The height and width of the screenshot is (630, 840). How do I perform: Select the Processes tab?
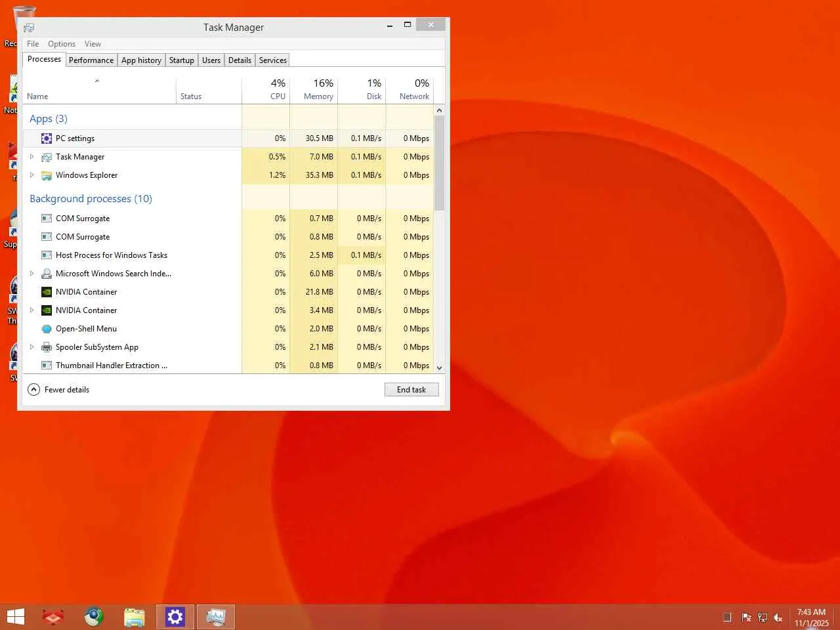(x=44, y=59)
